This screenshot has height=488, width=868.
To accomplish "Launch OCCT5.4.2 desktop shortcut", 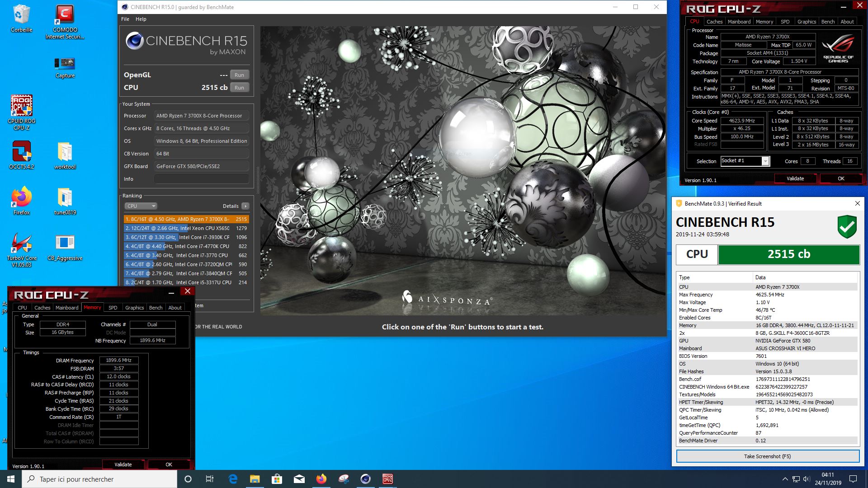I will (x=21, y=155).
